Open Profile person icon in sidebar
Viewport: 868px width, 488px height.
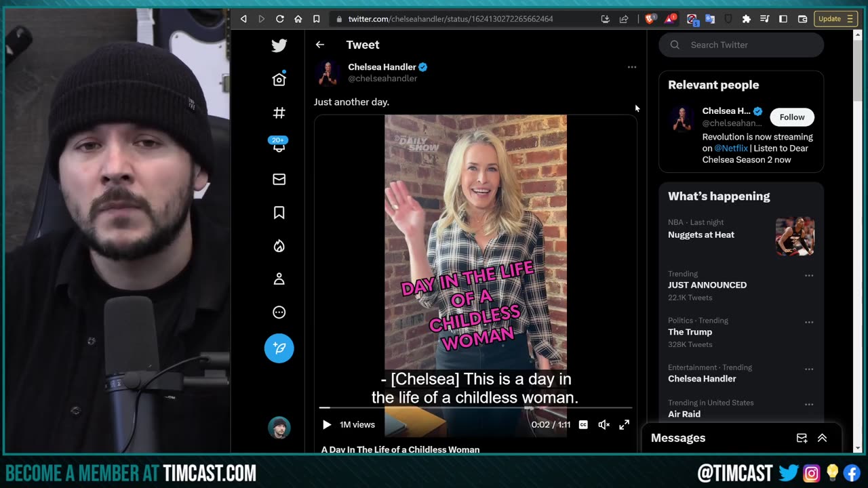(x=279, y=279)
